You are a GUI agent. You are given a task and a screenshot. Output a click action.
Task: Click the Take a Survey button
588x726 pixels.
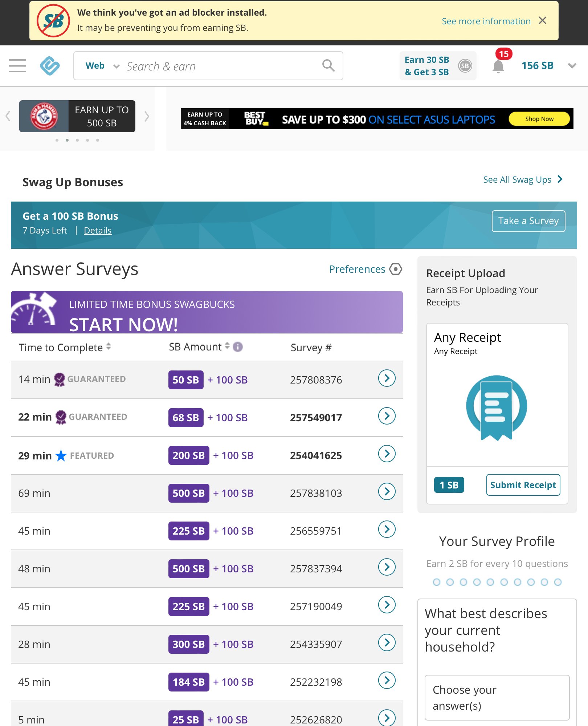click(528, 221)
